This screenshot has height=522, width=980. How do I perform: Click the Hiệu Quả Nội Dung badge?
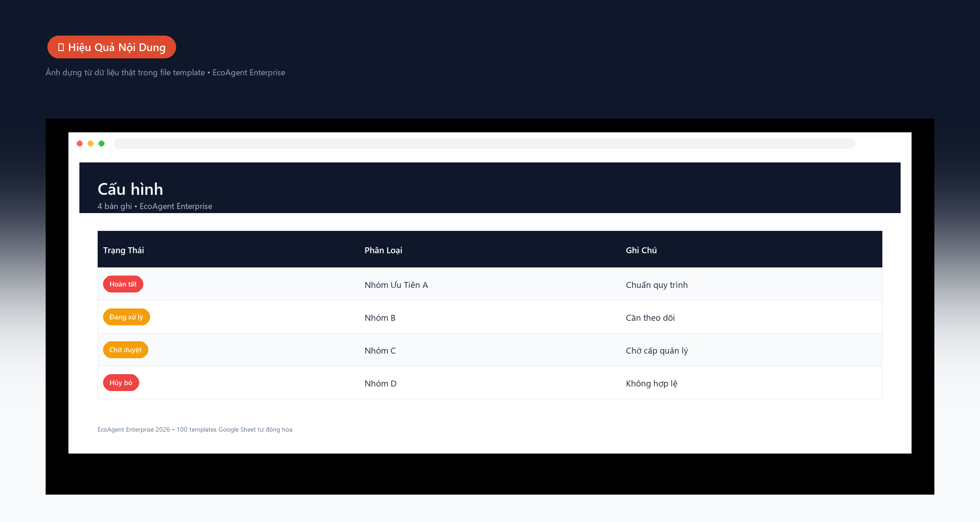(112, 47)
